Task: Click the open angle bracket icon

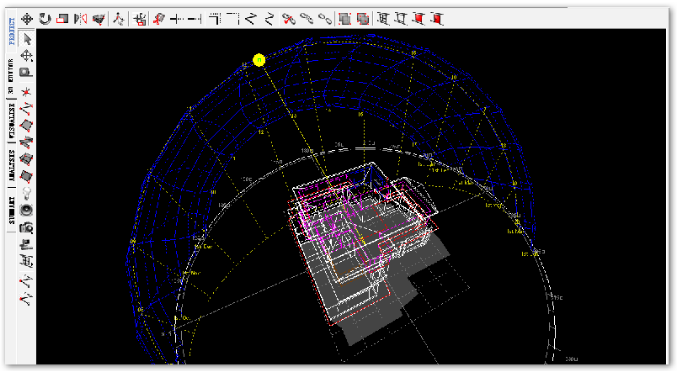Action: 251,19
